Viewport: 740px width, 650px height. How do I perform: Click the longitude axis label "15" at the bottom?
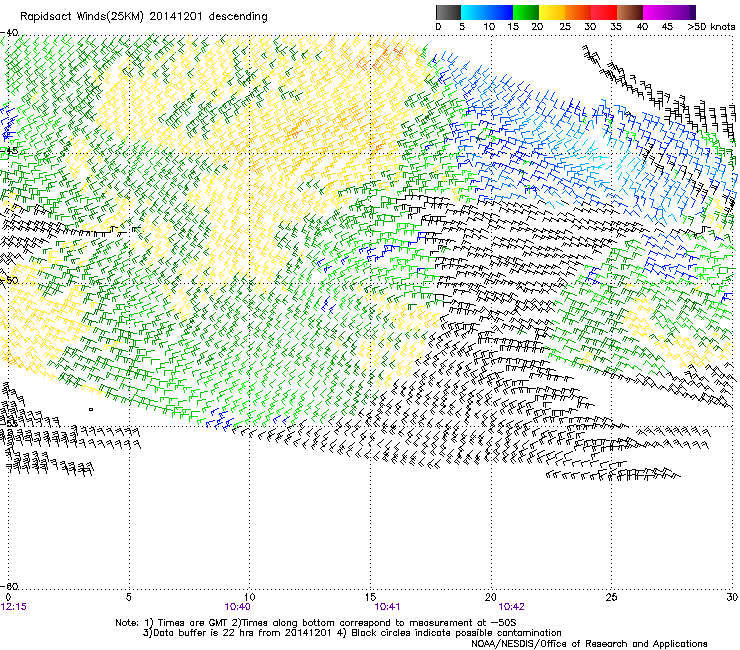click(x=370, y=597)
